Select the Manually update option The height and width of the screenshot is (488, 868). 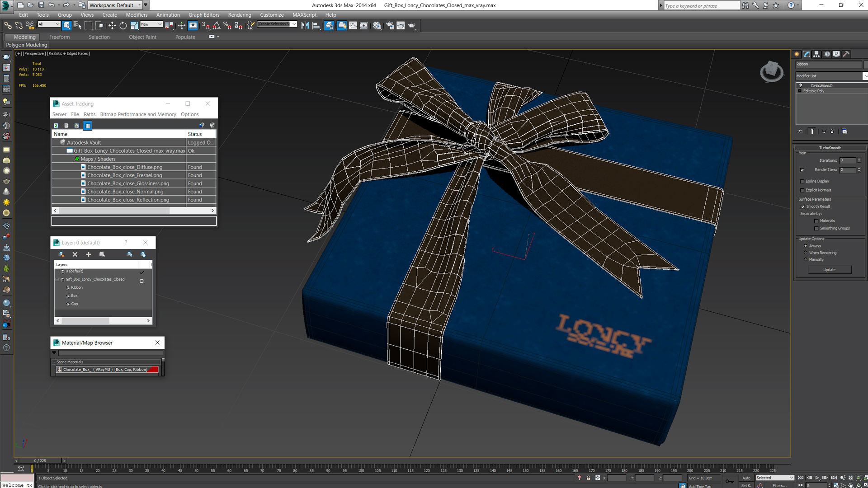pos(806,259)
